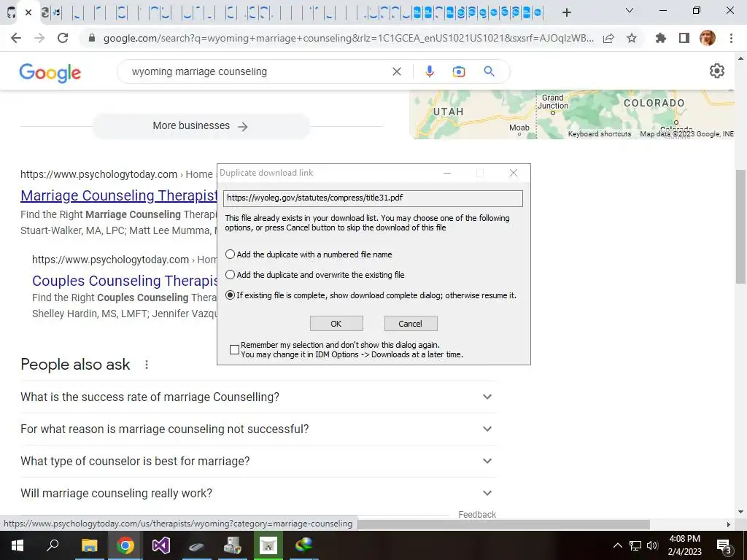Open map Keyboard shortcuts link
This screenshot has width=747, height=560.
[600, 134]
